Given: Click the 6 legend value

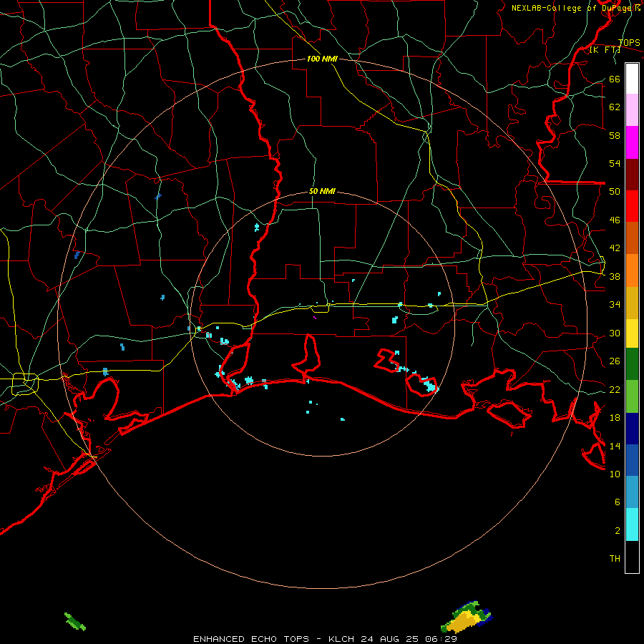Looking at the screenshot, I should 618,502.
